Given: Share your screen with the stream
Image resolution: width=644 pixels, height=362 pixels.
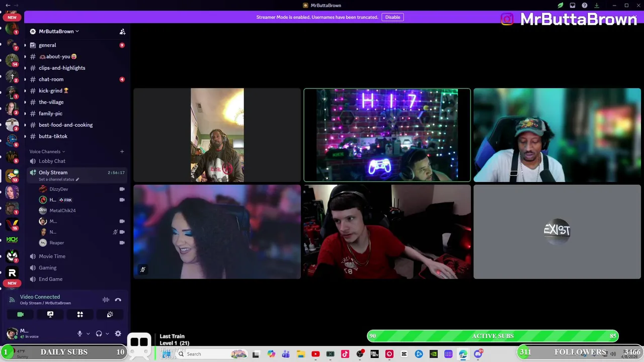Looking at the screenshot, I should pos(50,314).
